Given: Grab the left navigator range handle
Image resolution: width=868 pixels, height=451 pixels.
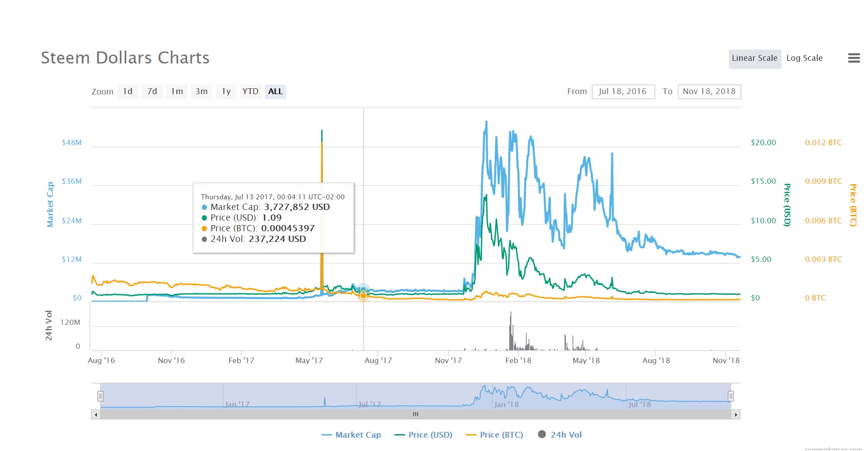Looking at the screenshot, I should click(x=100, y=396).
